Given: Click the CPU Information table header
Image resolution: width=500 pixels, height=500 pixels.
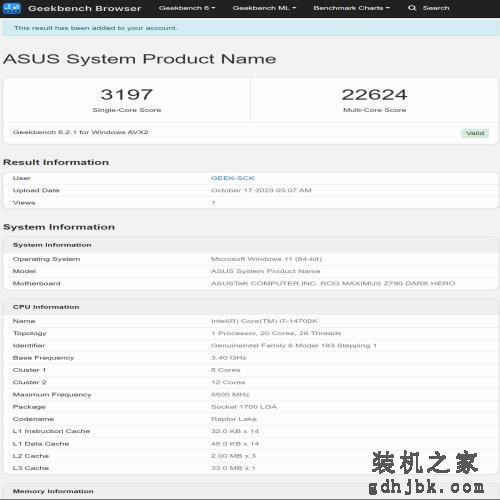Looking at the screenshot, I should [46, 307].
